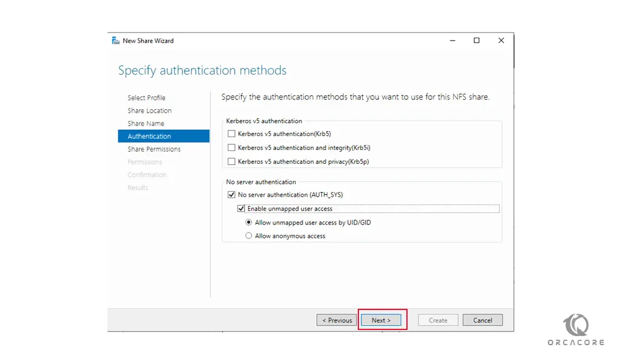Click the greyed Permissions step
The height and width of the screenshot is (364, 622).
point(145,162)
